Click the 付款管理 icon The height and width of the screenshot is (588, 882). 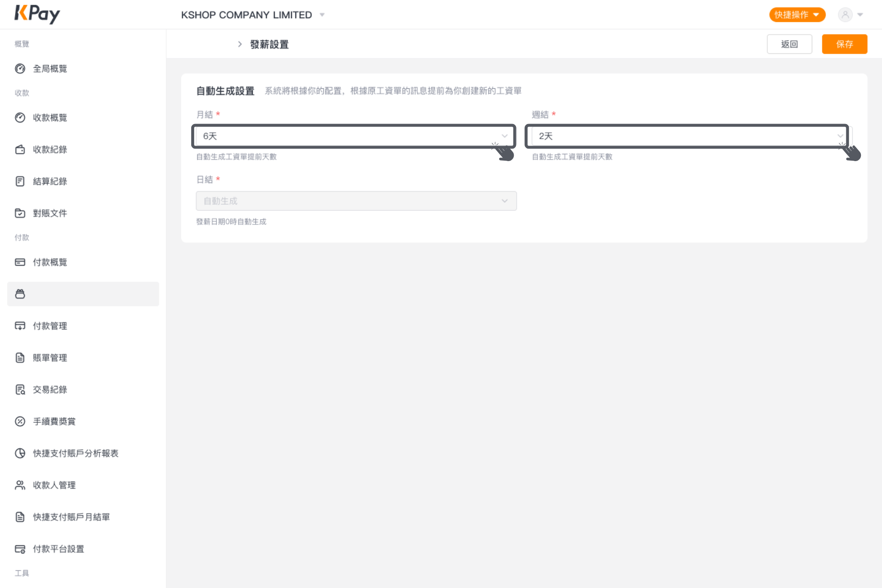coord(20,326)
